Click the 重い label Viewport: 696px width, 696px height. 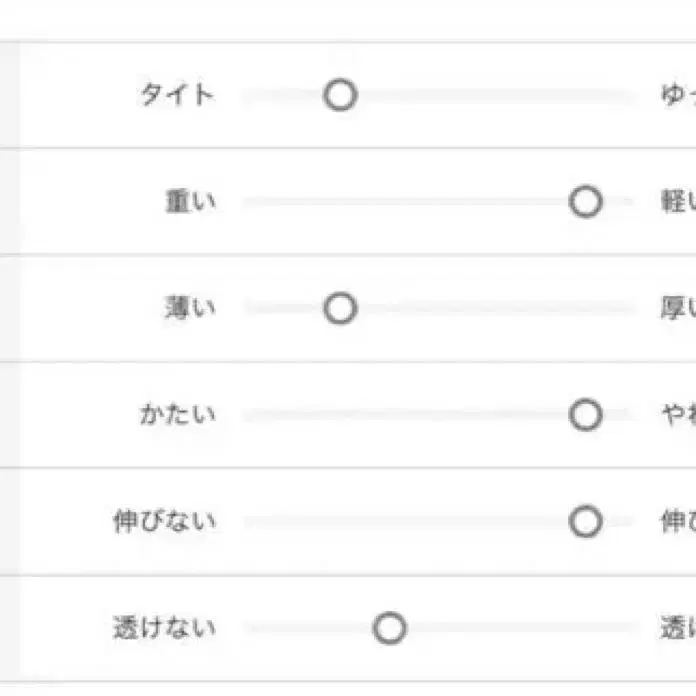(x=189, y=202)
